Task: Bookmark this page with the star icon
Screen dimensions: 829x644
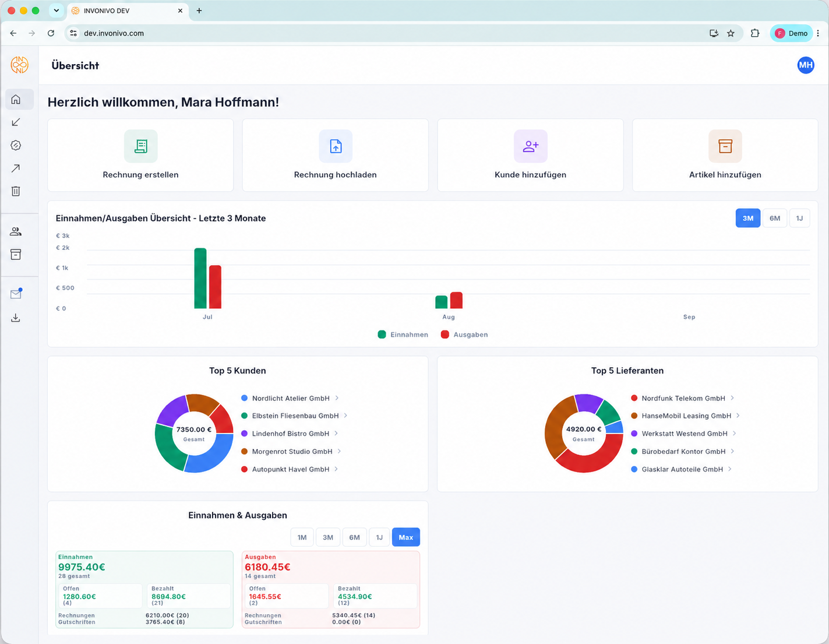Action: 731,33
